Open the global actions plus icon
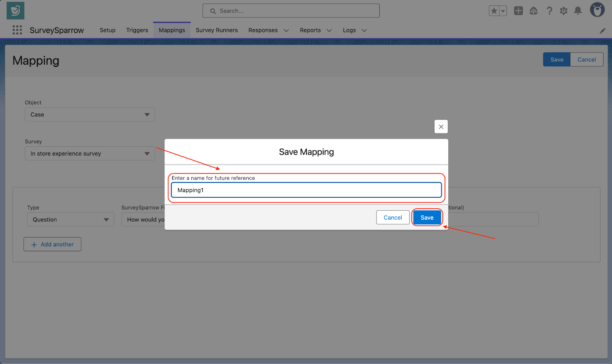The width and height of the screenshot is (612, 364). click(x=518, y=11)
